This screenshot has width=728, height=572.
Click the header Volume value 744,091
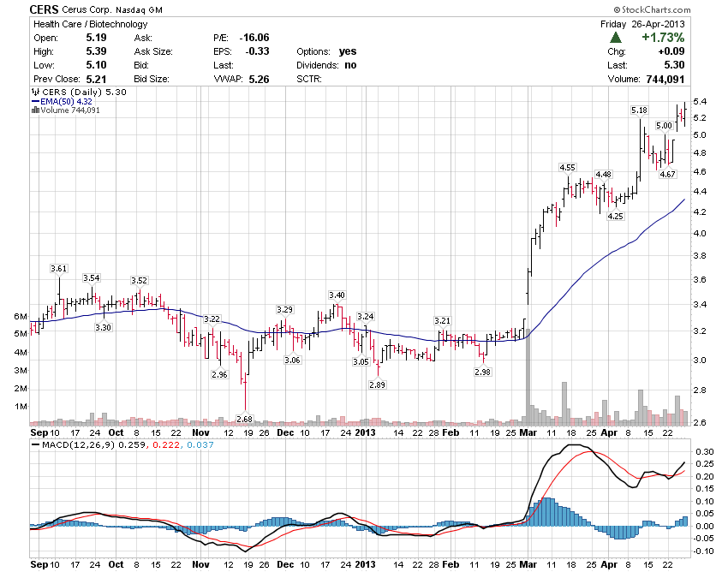(665, 80)
